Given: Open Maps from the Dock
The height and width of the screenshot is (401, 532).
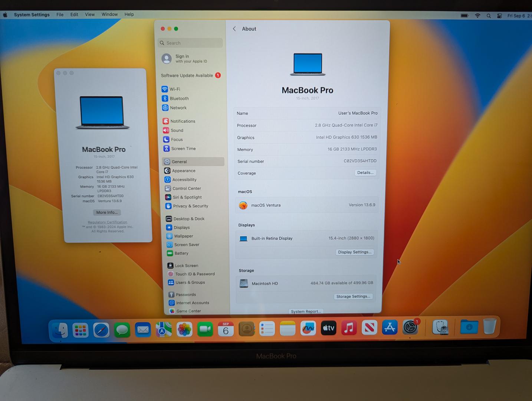Looking at the screenshot, I should tap(164, 329).
